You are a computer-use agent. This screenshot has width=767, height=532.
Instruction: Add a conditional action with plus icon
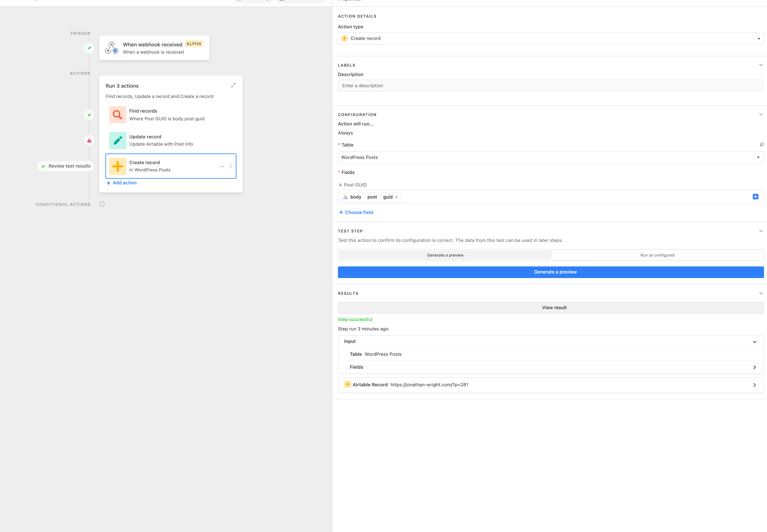coord(102,204)
